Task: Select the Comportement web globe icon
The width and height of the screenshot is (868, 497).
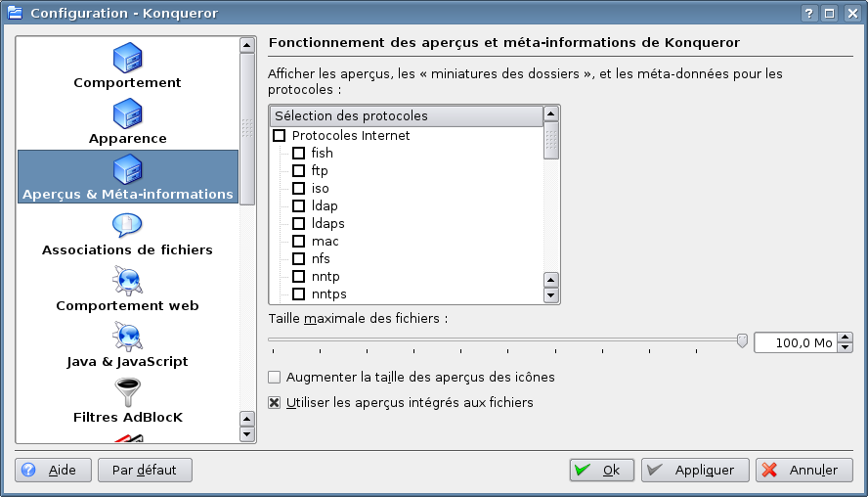Action: [127, 282]
